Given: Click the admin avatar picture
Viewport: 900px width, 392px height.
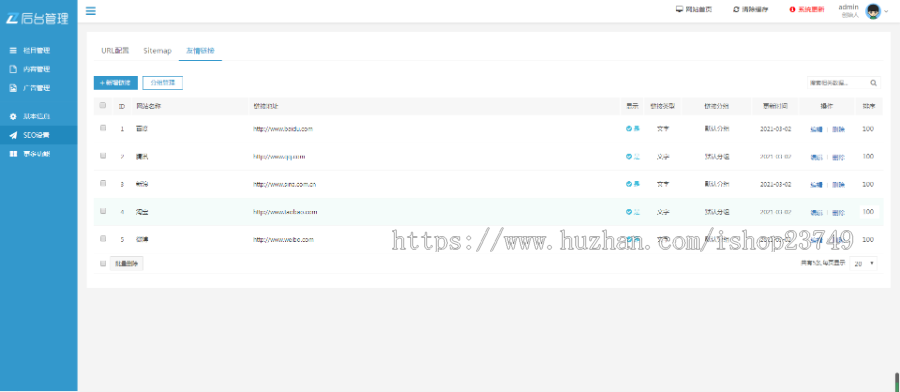Looking at the screenshot, I should click(x=873, y=11).
